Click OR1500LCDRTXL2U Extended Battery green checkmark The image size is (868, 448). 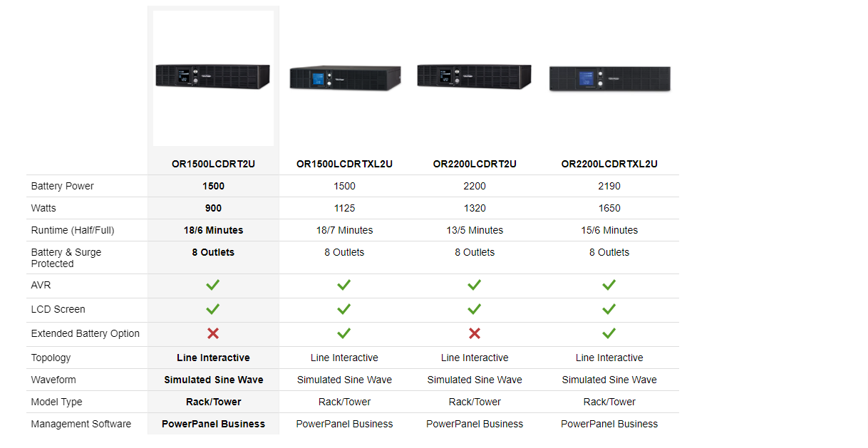tap(344, 333)
